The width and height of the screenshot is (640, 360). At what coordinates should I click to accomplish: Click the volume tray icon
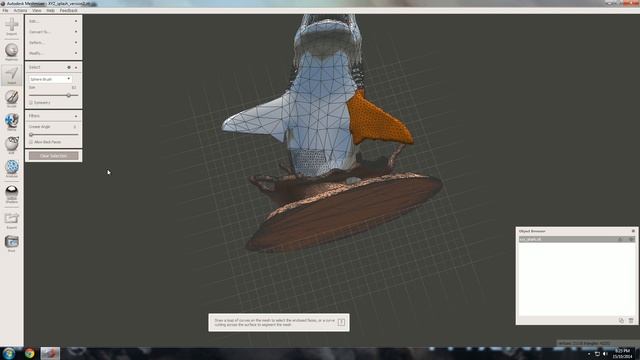(x=605, y=354)
